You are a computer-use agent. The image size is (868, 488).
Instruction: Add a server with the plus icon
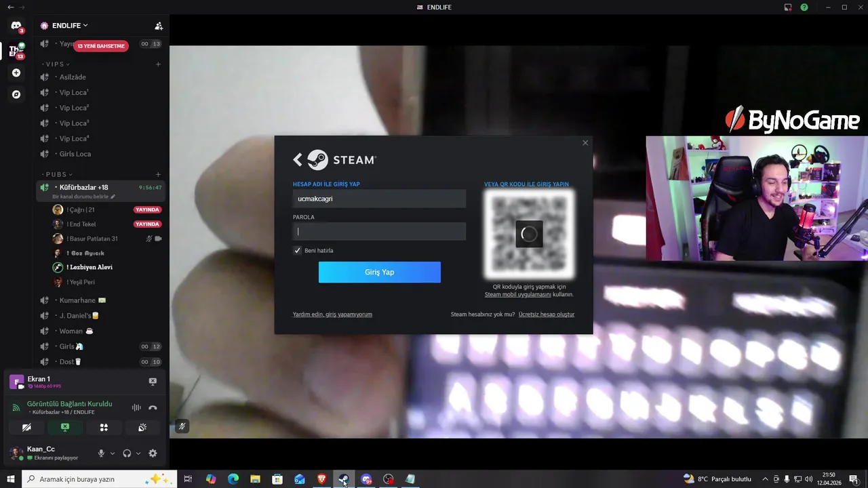(16, 73)
